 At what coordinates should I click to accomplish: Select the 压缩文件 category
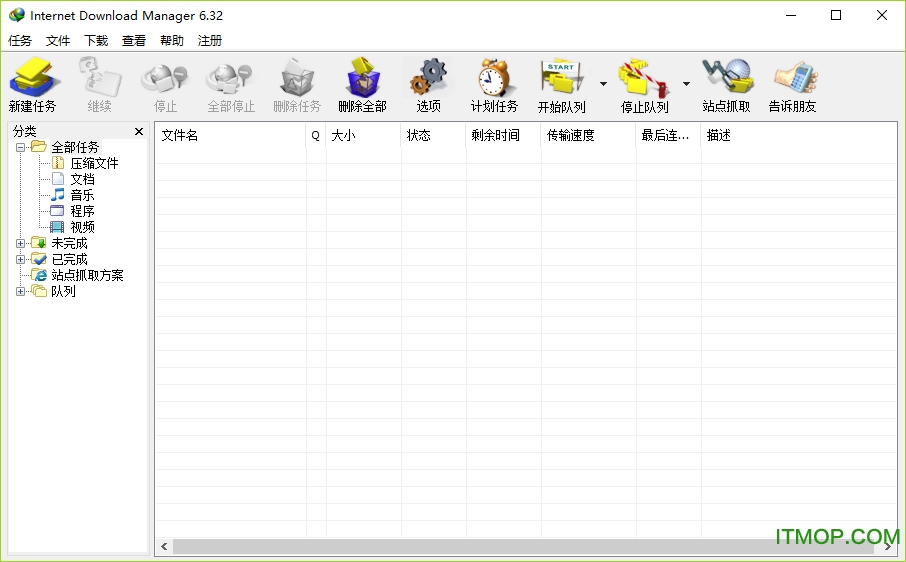94,163
